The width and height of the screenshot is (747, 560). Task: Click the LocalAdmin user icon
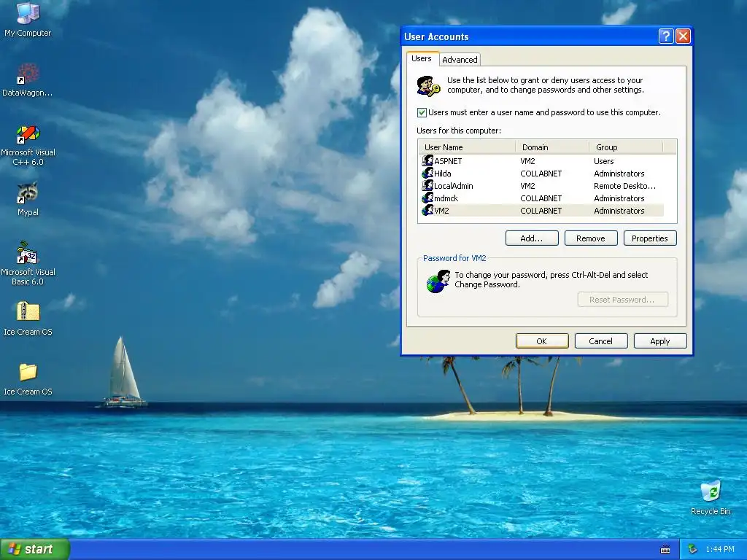[x=427, y=186]
